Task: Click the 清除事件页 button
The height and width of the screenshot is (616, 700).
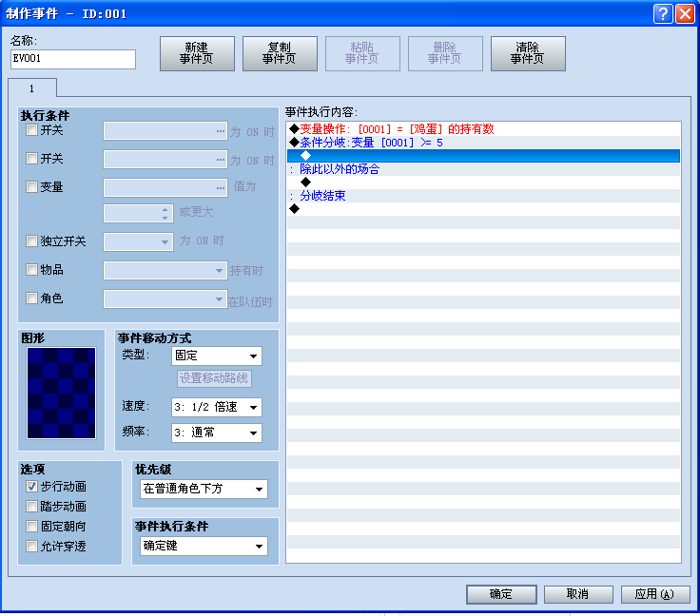Action: pyautogui.click(x=528, y=53)
